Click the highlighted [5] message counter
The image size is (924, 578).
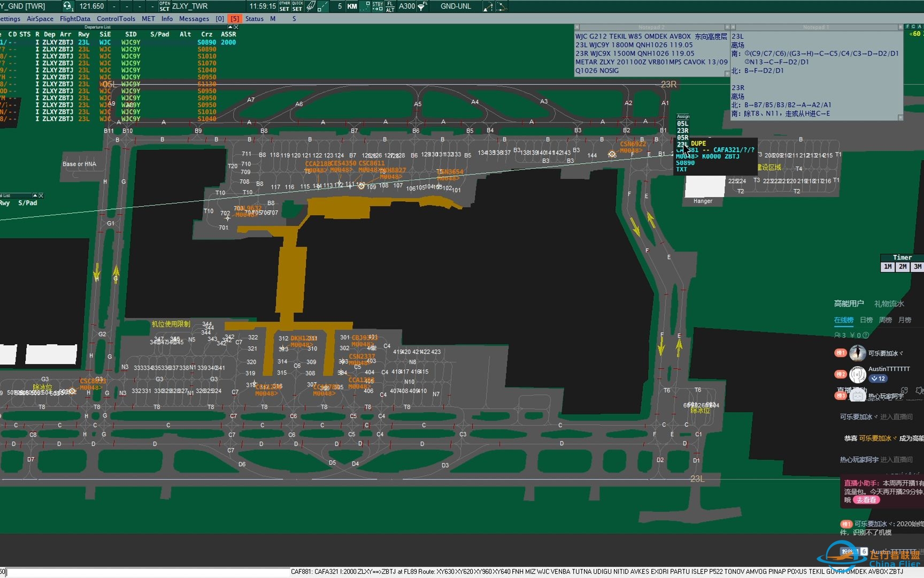[x=235, y=19]
